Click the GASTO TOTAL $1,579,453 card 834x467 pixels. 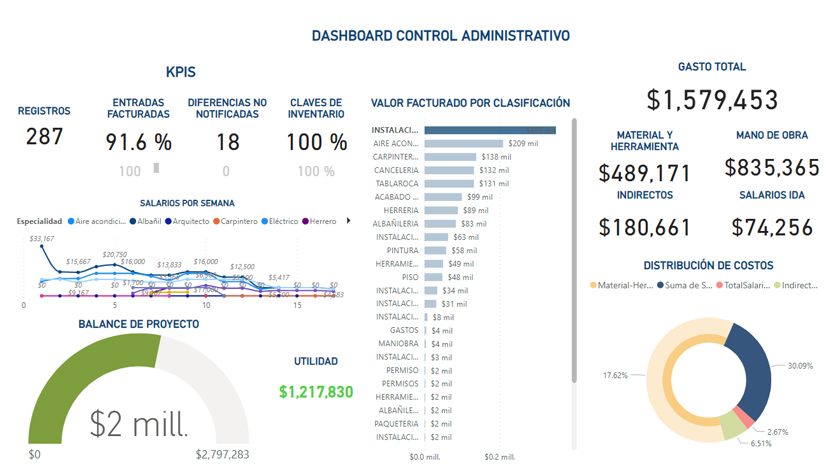pos(711,100)
